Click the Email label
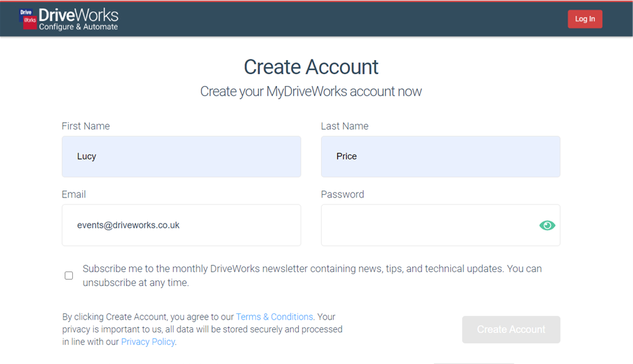The image size is (633, 364). pos(73,194)
